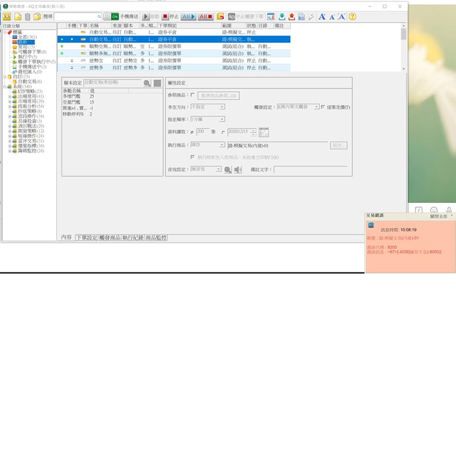Click the red stop (停止) toolbar icon

click(165, 17)
